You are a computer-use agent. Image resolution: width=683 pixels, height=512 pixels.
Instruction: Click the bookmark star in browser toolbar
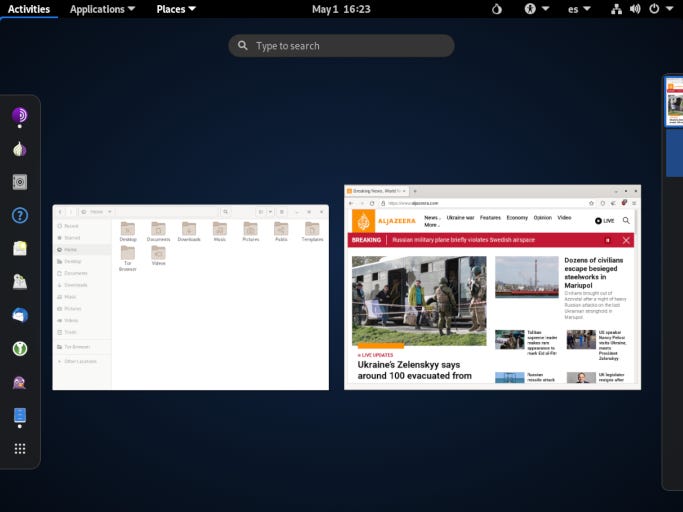pos(591,203)
